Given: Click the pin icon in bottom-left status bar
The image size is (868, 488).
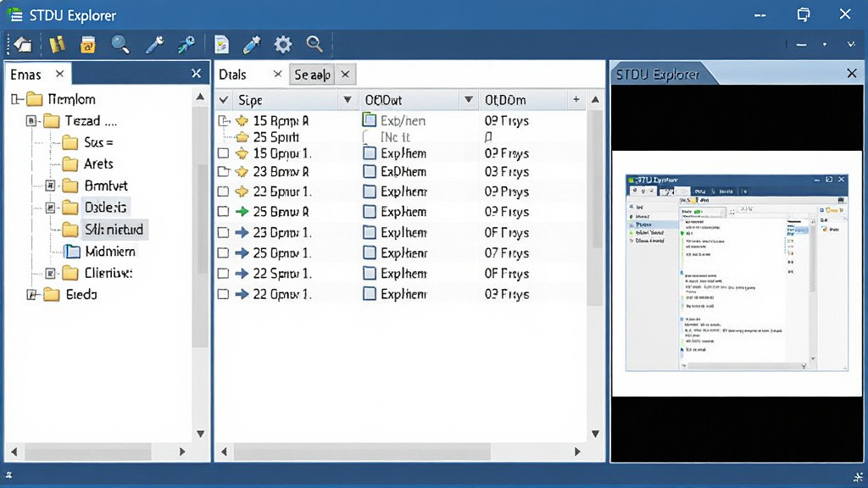Looking at the screenshot, I should 8,474.
